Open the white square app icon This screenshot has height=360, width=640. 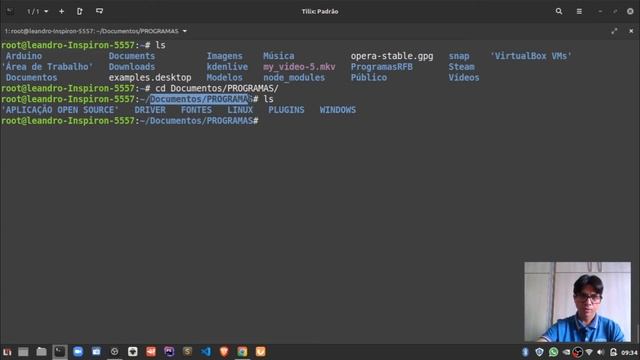[133, 352]
